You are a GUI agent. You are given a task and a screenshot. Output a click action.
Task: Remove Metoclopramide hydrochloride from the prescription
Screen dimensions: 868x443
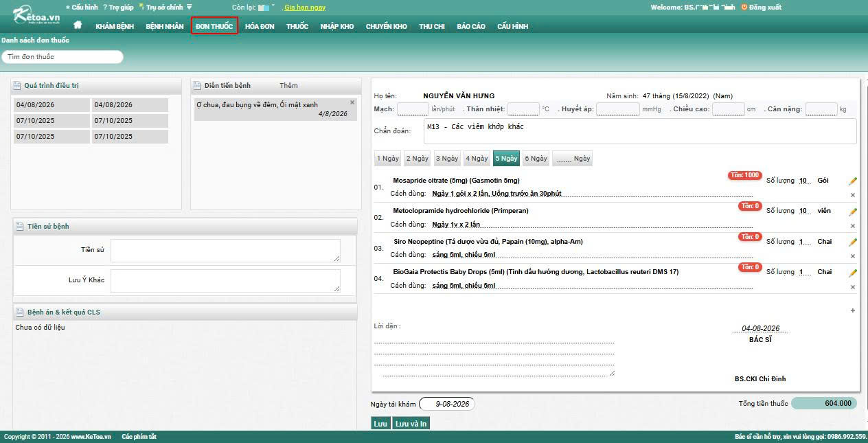click(x=853, y=225)
